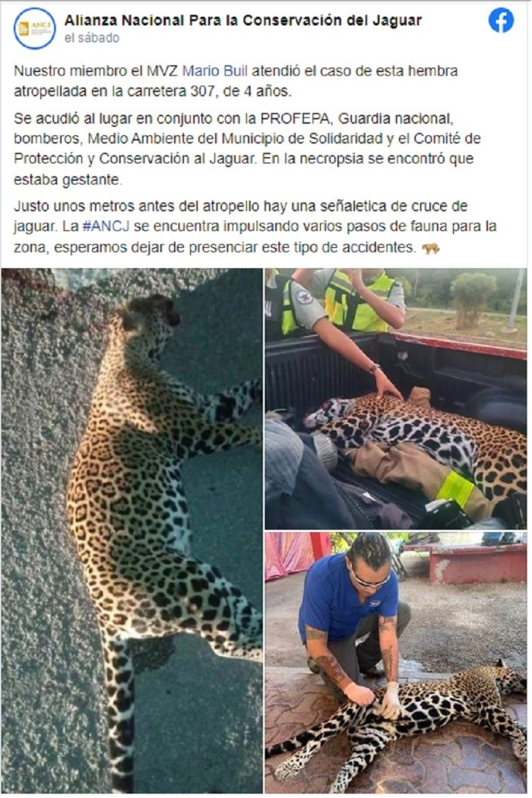
Task: Follow the #ANCJ hashtag link
Action: [x=106, y=226]
